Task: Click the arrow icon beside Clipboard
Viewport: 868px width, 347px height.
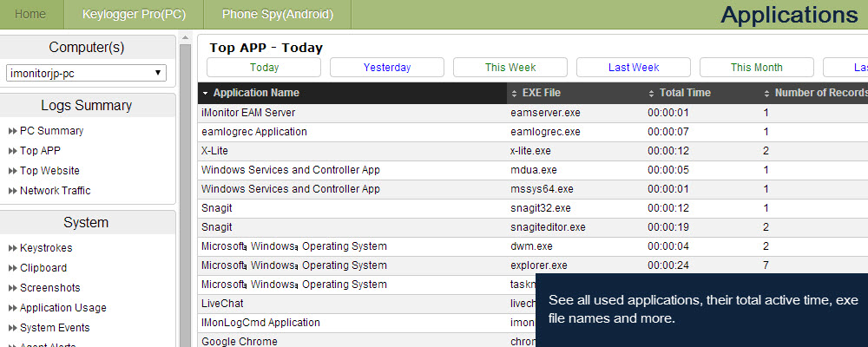Action: (13, 268)
